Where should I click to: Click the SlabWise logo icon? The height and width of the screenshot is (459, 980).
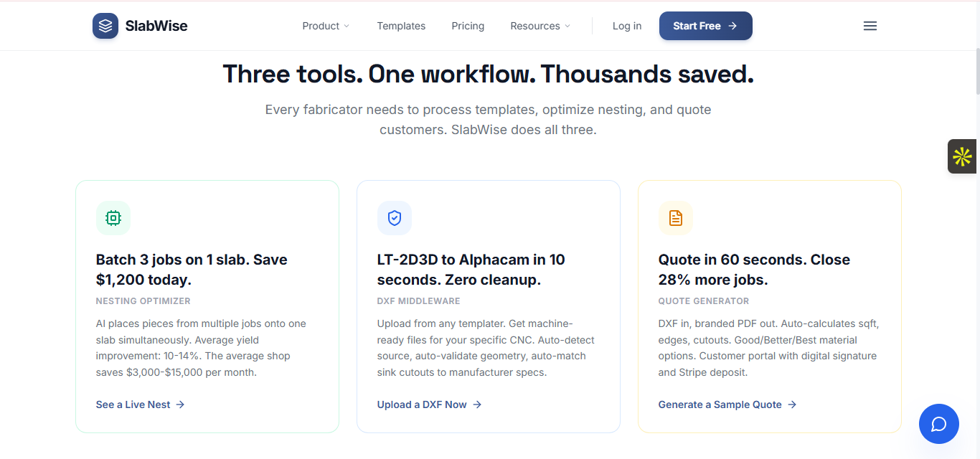click(x=105, y=26)
